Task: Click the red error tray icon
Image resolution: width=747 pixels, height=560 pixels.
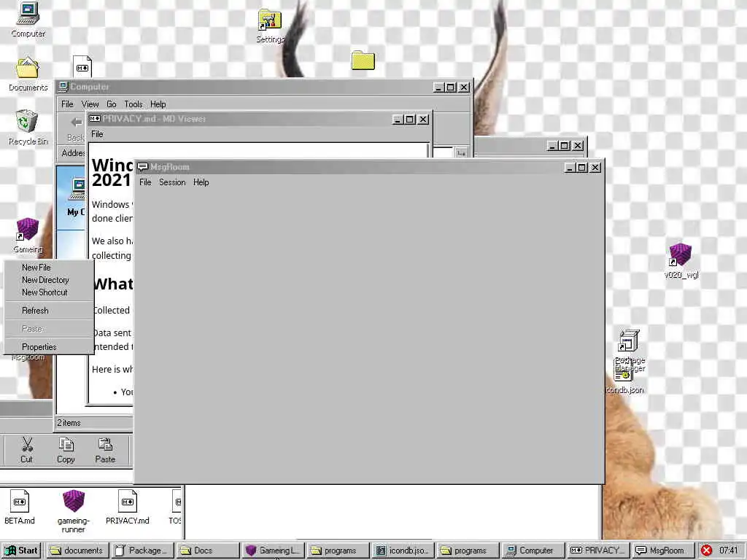Action: [x=706, y=551]
